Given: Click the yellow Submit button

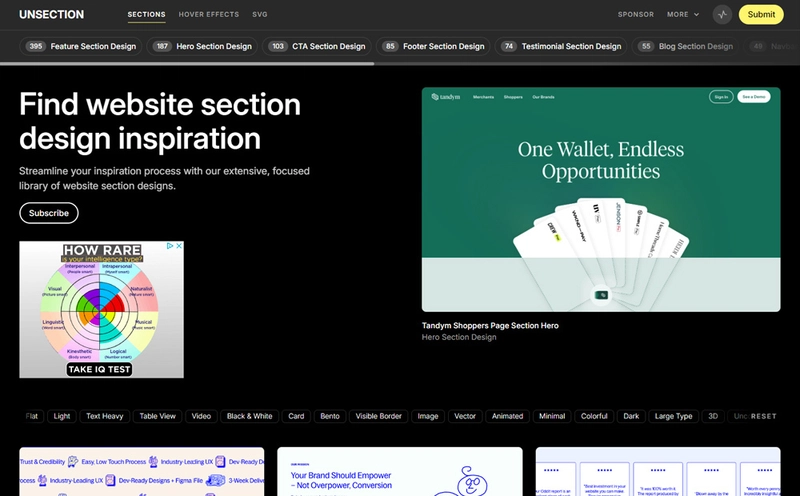Looking at the screenshot, I should tap(761, 14).
